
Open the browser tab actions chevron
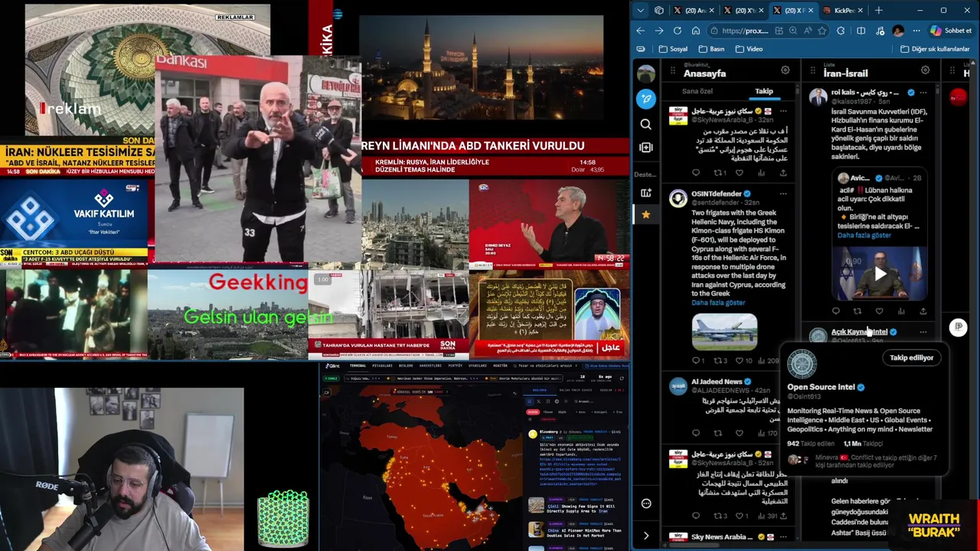point(641,10)
